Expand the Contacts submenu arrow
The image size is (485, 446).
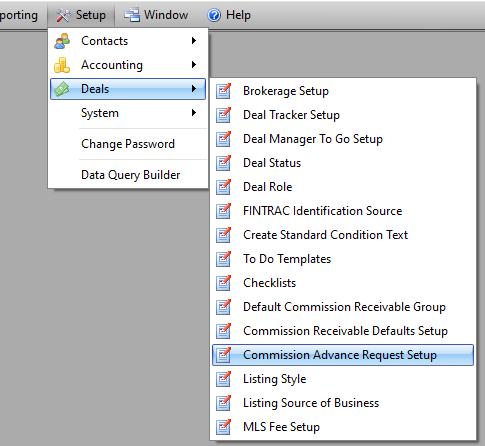pos(194,41)
